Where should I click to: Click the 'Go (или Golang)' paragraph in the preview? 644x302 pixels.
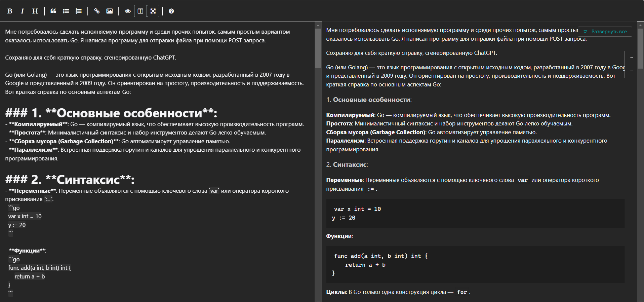[475, 76]
